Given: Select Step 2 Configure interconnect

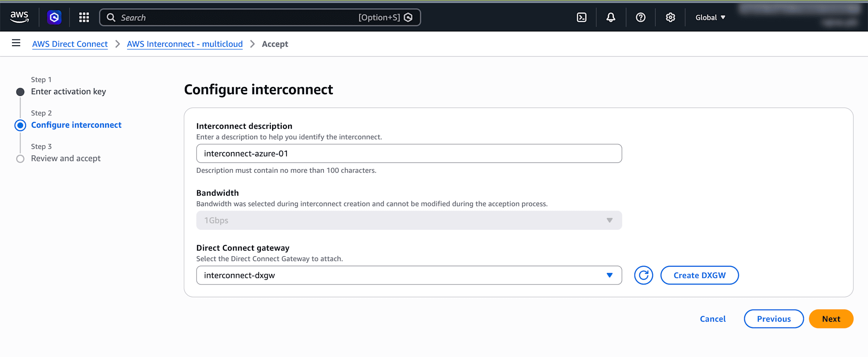Looking at the screenshot, I should coord(76,125).
